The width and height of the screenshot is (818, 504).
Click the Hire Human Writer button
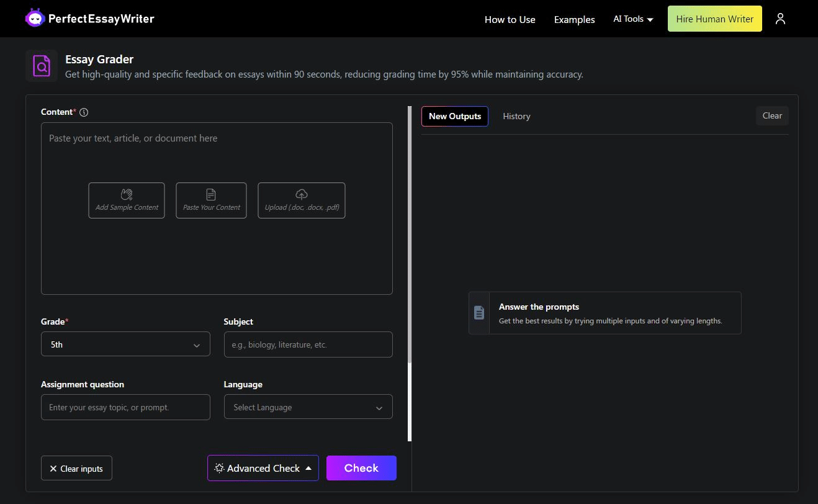(x=714, y=19)
